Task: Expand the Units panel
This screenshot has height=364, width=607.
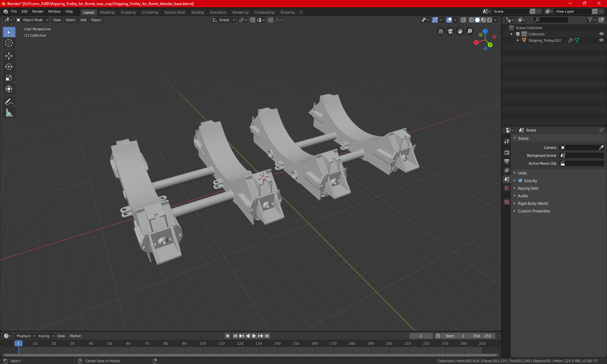Action: (x=522, y=173)
